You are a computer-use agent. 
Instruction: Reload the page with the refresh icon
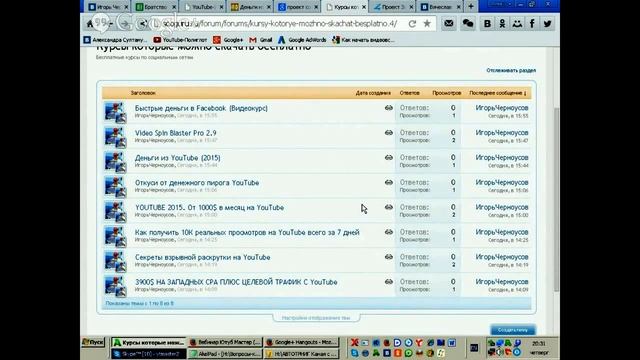tap(412, 24)
